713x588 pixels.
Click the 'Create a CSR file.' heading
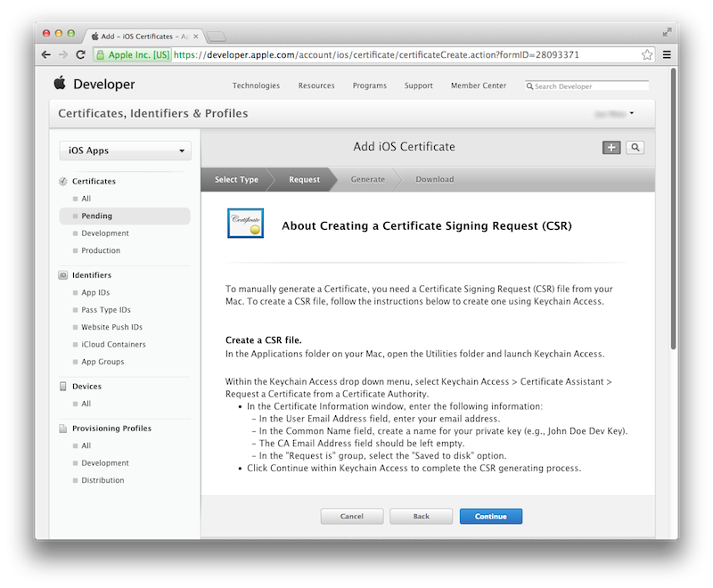[263, 340]
